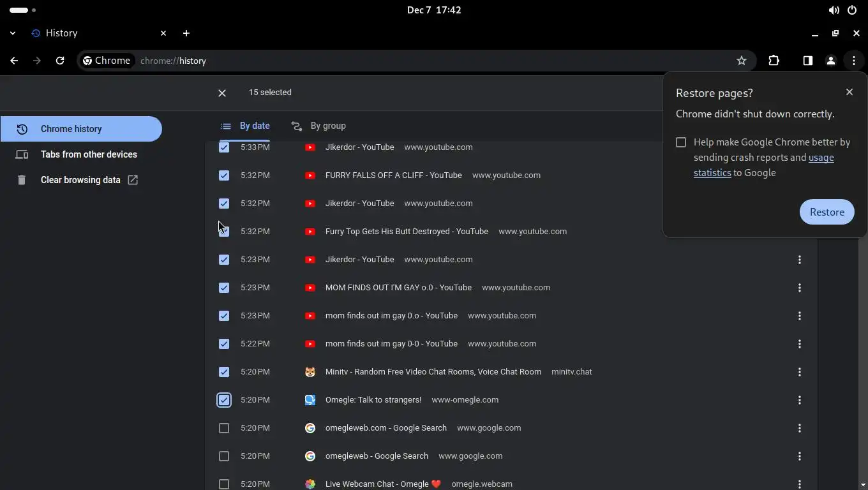Switch to the By group tab
Viewport: 868px width, 490px height.
click(318, 126)
